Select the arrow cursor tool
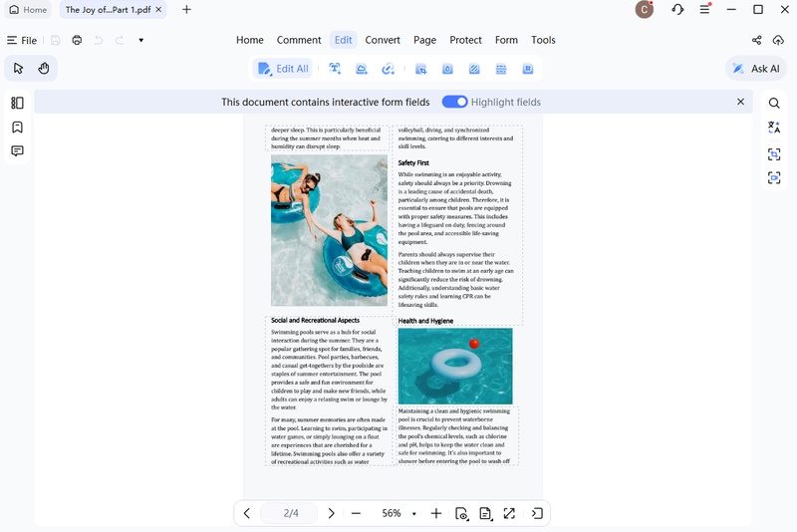 click(18, 68)
